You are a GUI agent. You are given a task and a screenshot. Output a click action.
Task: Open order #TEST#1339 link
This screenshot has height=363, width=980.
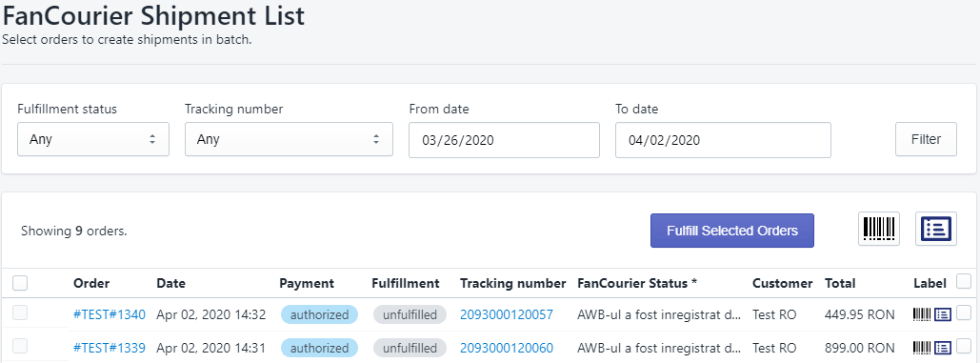[110, 348]
